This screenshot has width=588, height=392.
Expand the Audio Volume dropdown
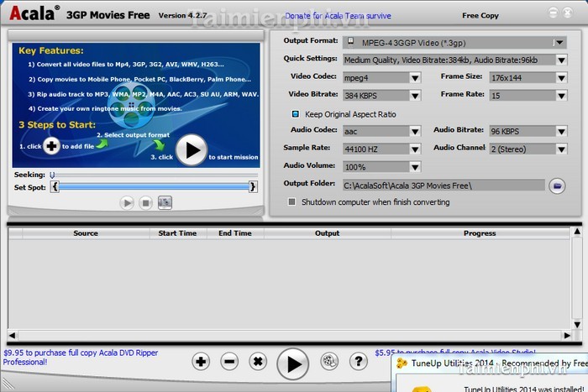click(x=415, y=167)
